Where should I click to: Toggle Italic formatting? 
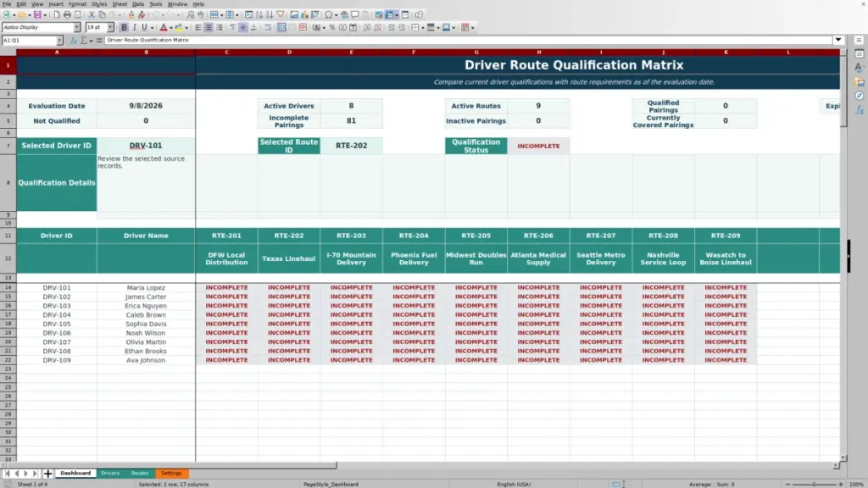[134, 27]
